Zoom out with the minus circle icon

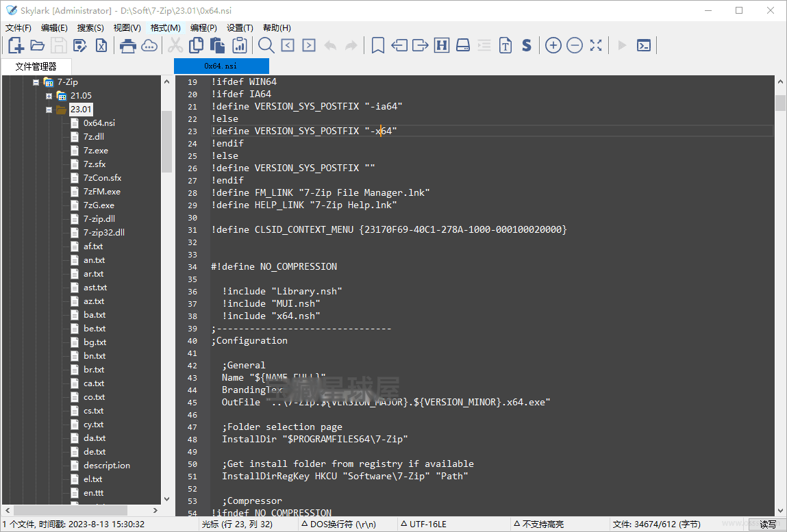(x=575, y=46)
